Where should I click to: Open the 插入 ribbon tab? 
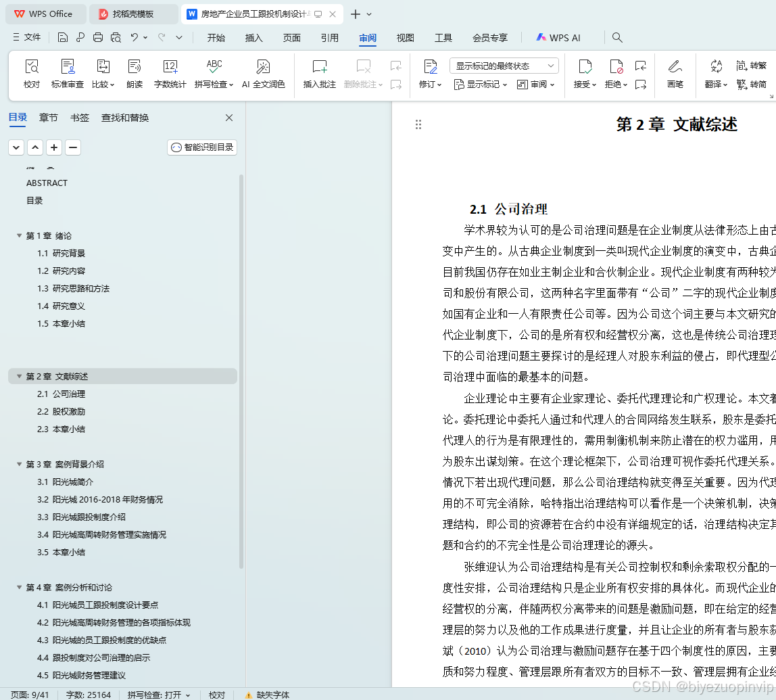pyautogui.click(x=254, y=38)
